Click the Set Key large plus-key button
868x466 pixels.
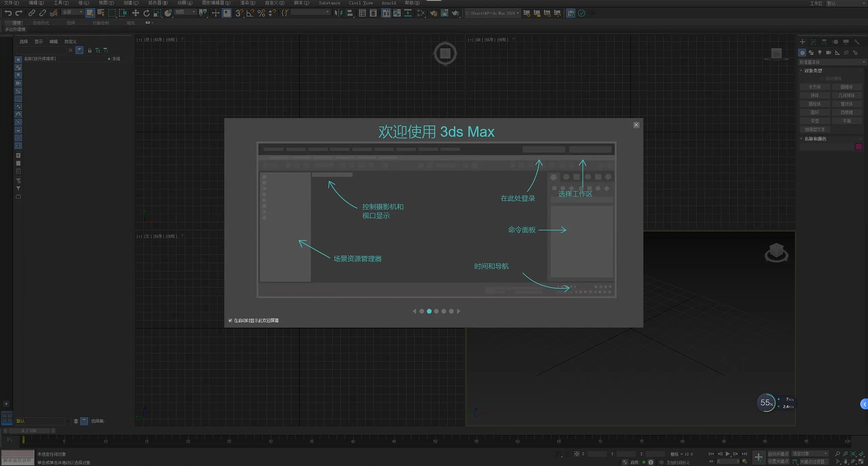click(758, 457)
